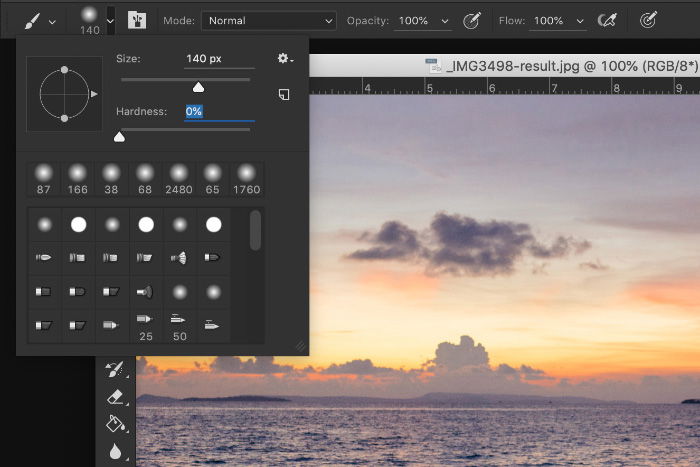Choose the recent brush sized 2480
The width and height of the screenshot is (700, 467).
click(179, 179)
